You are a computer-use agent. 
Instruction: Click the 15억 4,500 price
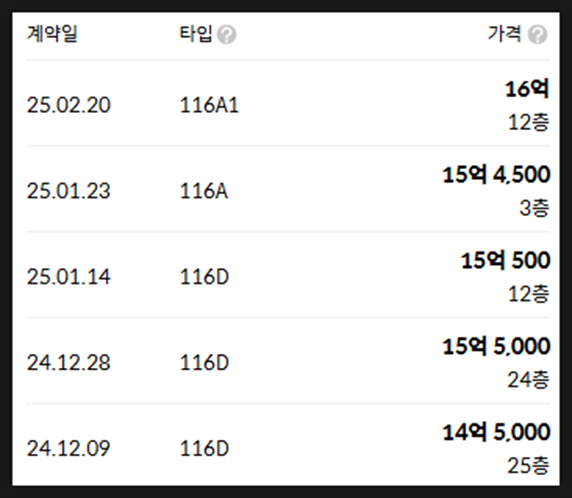point(496,174)
